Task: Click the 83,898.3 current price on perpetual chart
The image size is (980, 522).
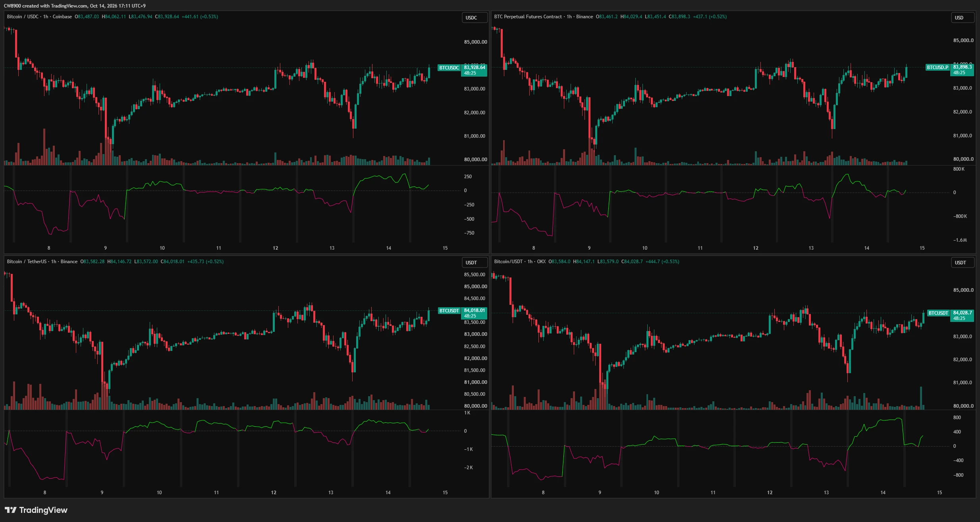Action: (x=963, y=67)
